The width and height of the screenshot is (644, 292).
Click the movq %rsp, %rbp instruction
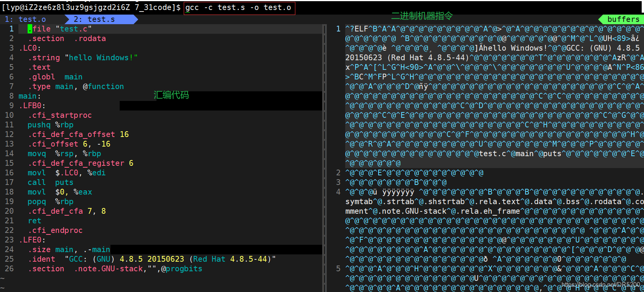pyautogui.click(x=64, y=153)
